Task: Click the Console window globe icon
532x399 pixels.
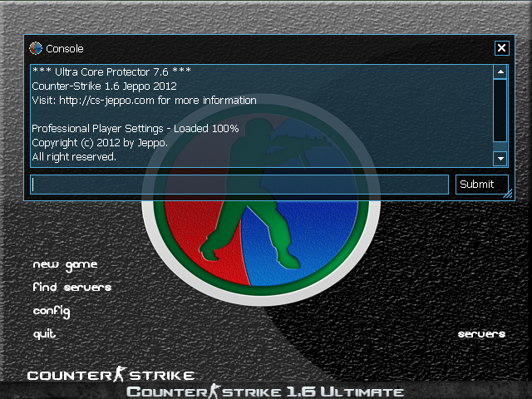Action: coord(36,48)
